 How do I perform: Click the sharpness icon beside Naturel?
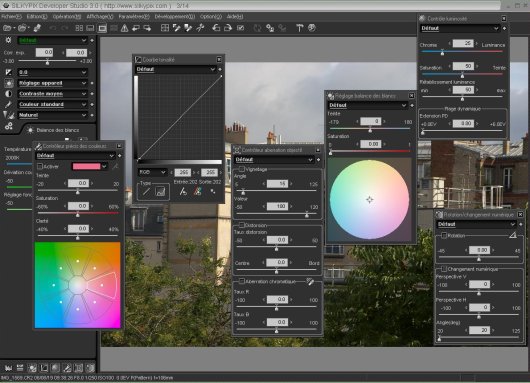coord(8,115)
